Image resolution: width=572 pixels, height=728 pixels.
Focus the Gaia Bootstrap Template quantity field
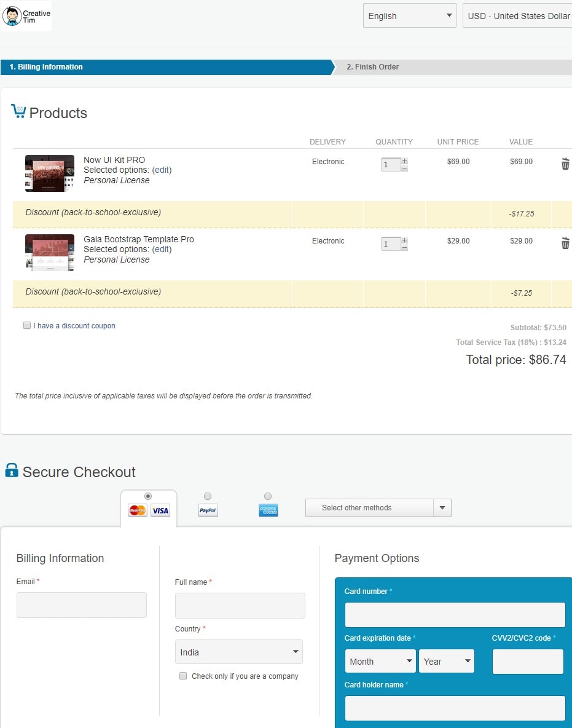click(391, 243)
